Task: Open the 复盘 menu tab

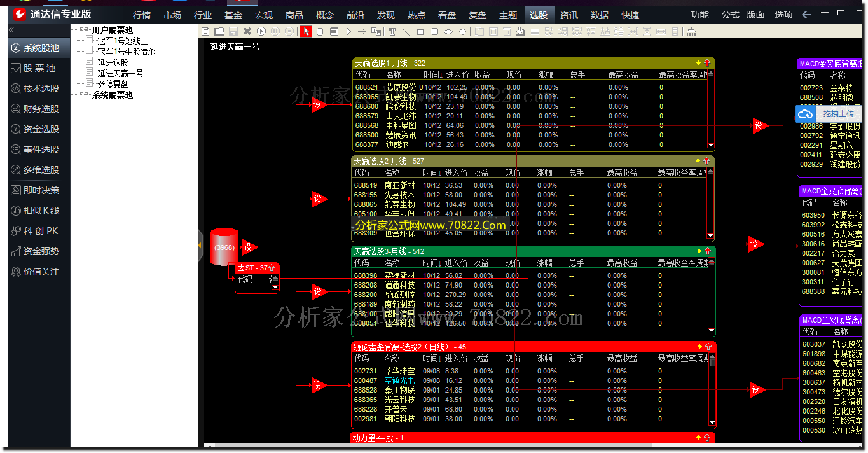Action: point(478,15)
